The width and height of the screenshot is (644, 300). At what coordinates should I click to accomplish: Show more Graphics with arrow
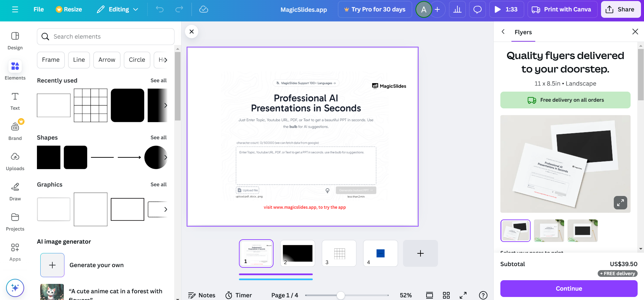(165, 209)
